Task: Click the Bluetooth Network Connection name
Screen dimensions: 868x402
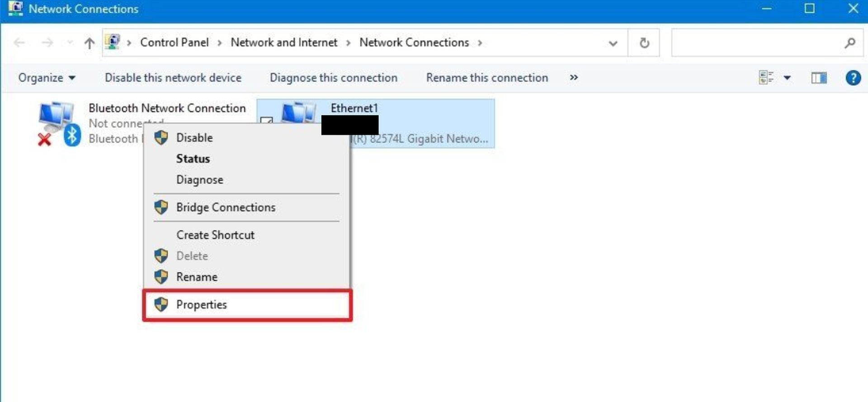Action: pyautogui.click(x=167, y=108)
